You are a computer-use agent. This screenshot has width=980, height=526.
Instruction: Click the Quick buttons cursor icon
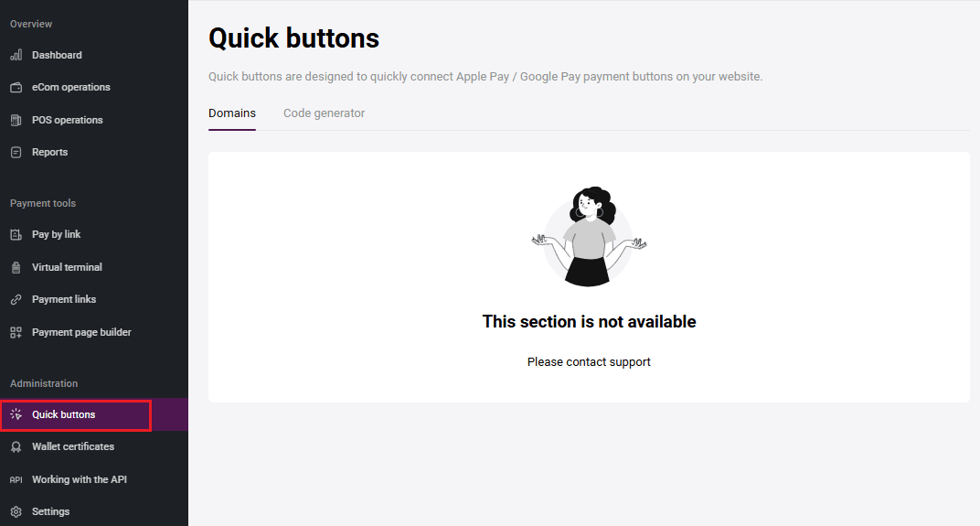[16, 414]
